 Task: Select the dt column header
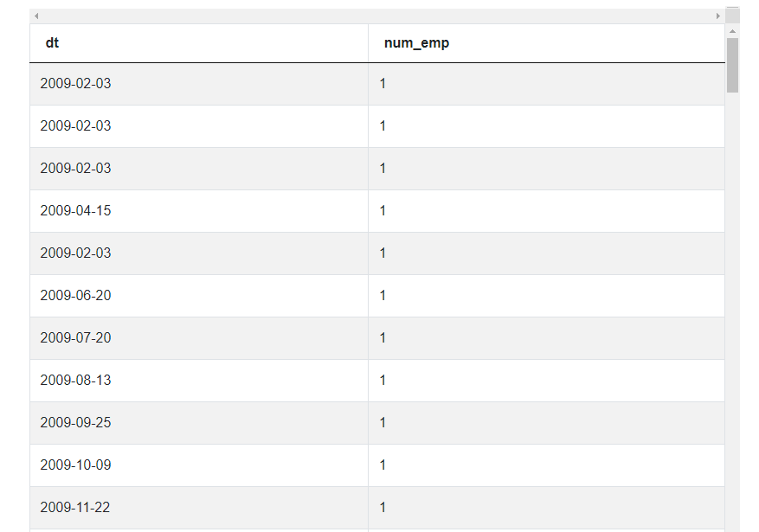[x=53, y=43]
